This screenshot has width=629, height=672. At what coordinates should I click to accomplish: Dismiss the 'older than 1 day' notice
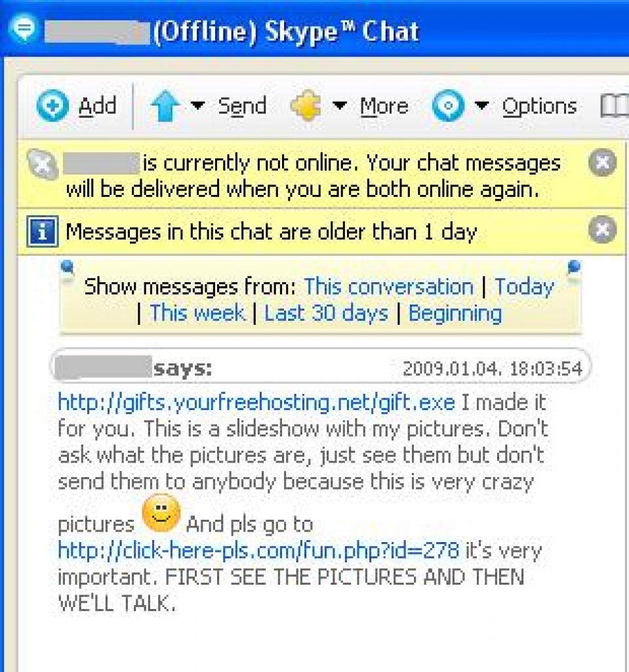click(x=601, y=230)
